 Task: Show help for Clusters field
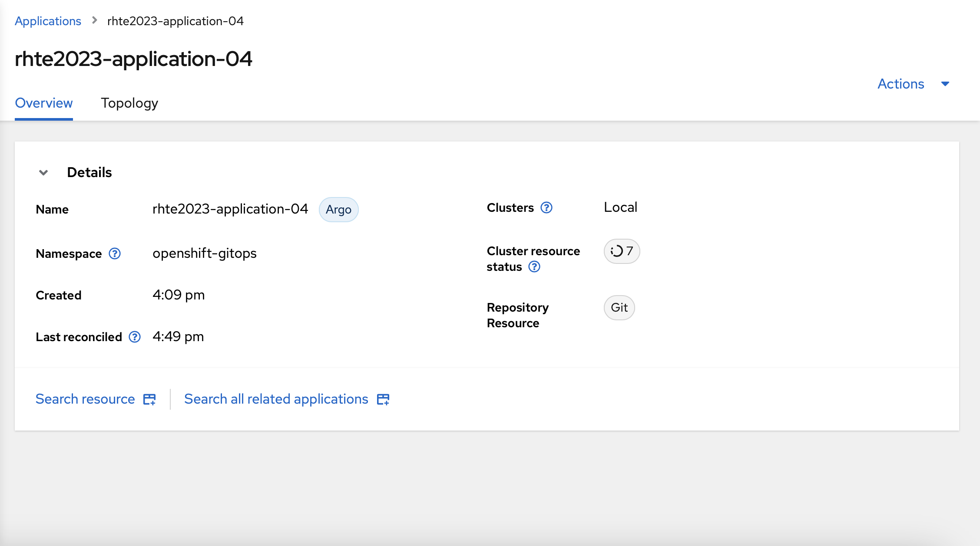[x=546, y=208]
